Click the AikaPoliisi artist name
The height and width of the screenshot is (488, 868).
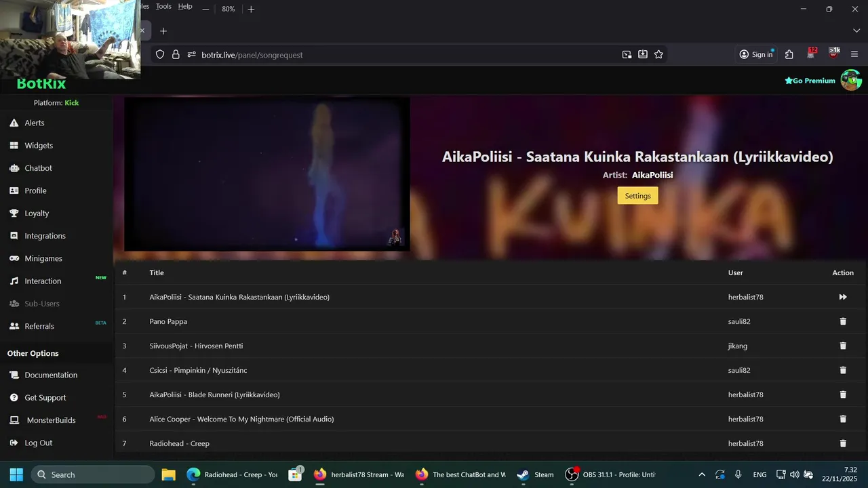[652, 175]
